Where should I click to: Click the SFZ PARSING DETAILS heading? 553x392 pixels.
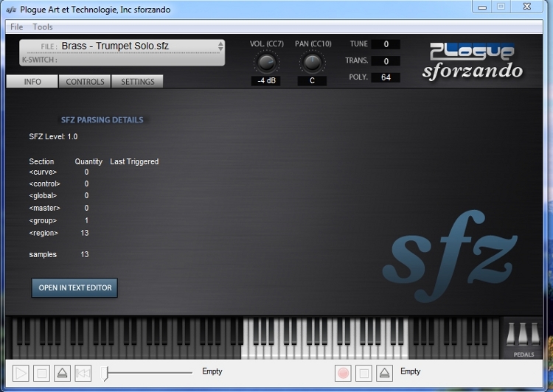(102, 120)
